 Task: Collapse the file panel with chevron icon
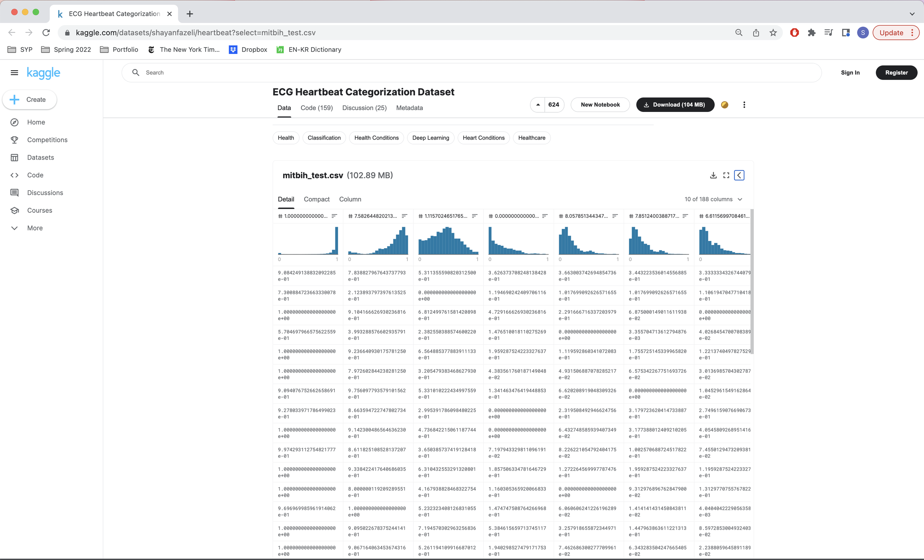pyautogui.click(x=739, y=175)
